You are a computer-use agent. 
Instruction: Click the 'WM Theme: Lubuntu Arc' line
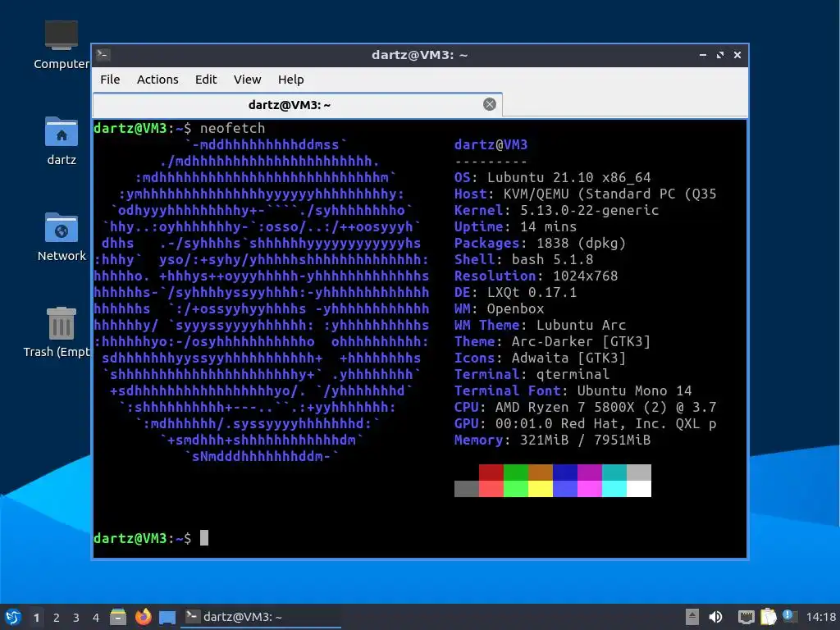[x=540, y=325]
